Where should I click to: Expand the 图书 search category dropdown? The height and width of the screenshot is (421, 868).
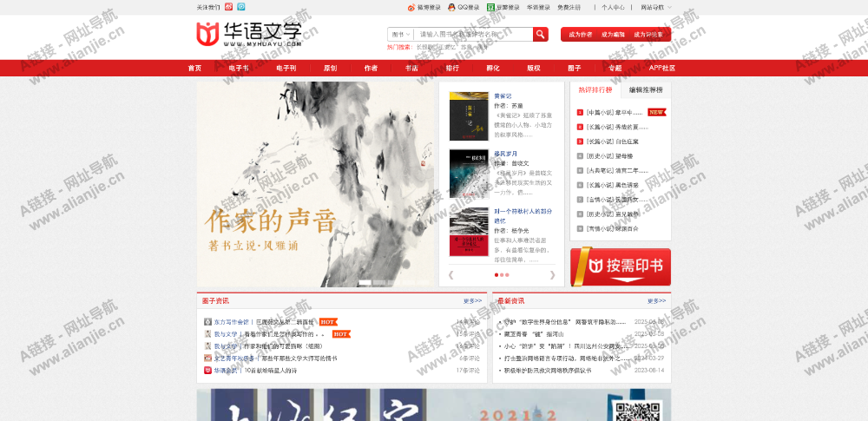tap(401, 35)
